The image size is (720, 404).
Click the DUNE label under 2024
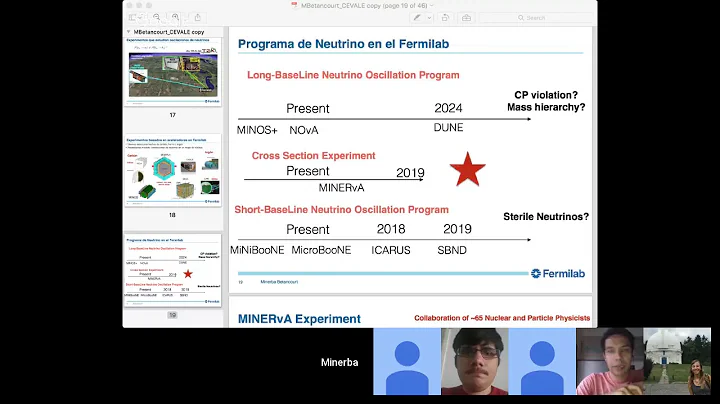448,128
